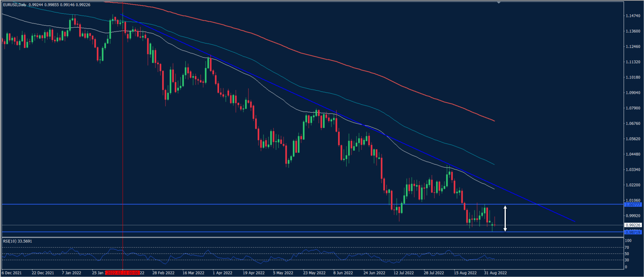Select the red vertical line

123,157
